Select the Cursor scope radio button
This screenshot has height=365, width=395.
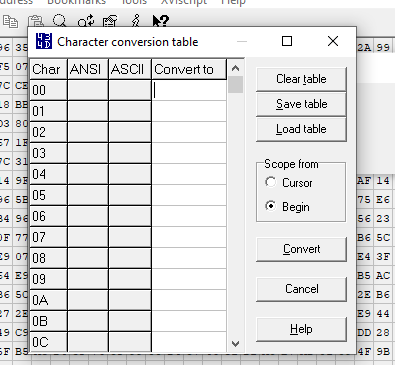tap(270, 182)
